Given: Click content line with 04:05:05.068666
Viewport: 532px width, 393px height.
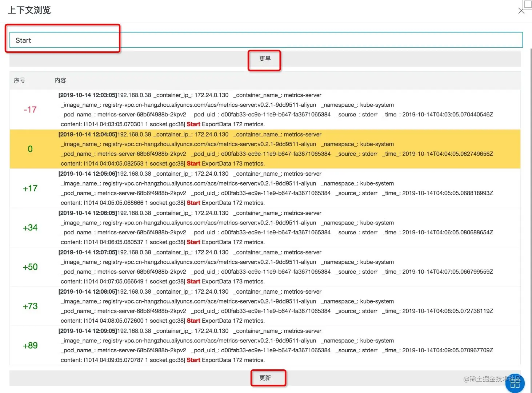Looking at the screenshot, I should (163, 203).
